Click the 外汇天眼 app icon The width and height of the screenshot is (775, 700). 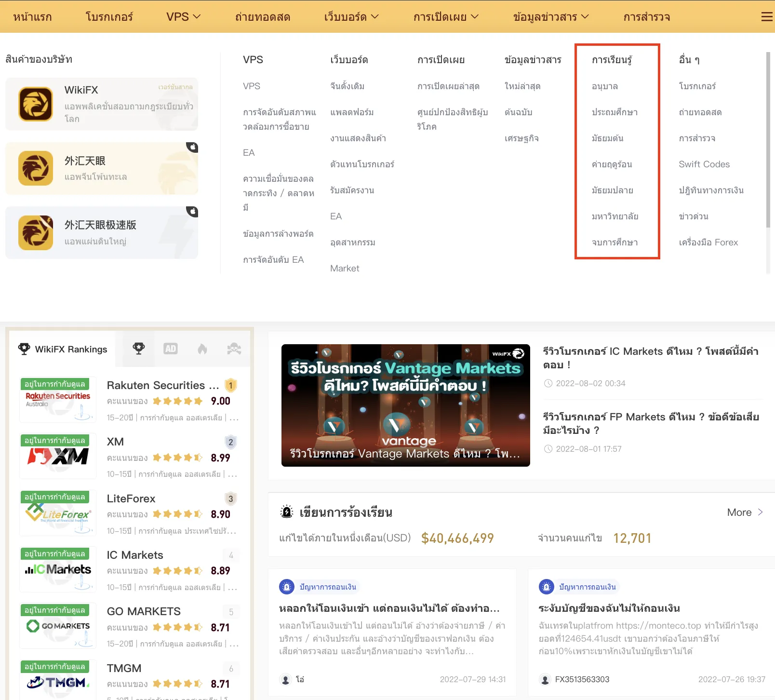pos(36,168)
